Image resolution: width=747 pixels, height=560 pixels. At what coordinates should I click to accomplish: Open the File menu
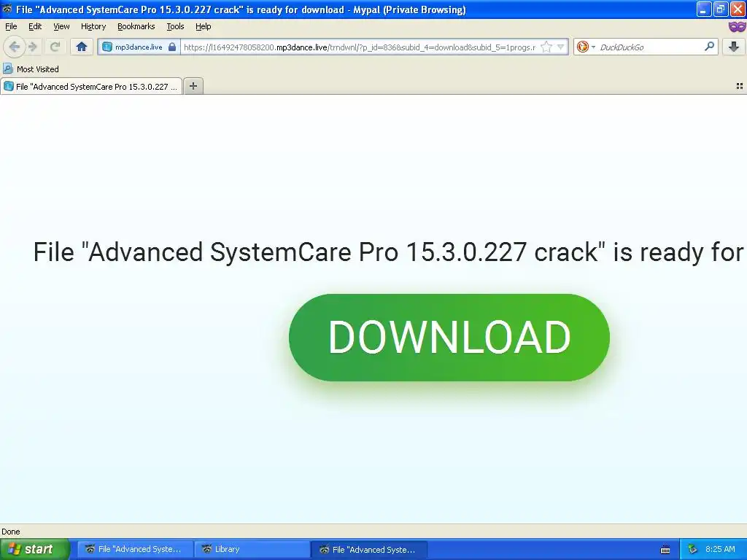point(11,27)
